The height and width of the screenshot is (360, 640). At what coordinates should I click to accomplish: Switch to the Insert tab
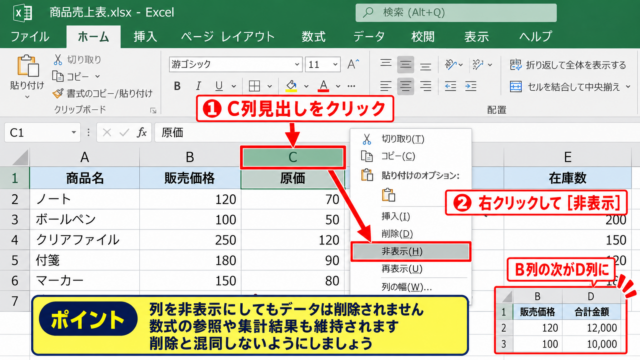click(145, 37)
